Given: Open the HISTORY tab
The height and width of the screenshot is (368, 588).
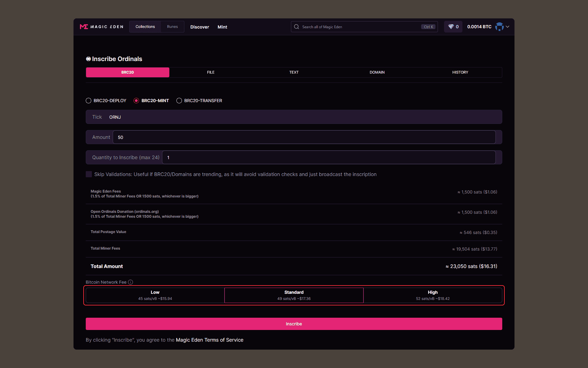Looking at the screenshot, I should [x=460, y=72].
